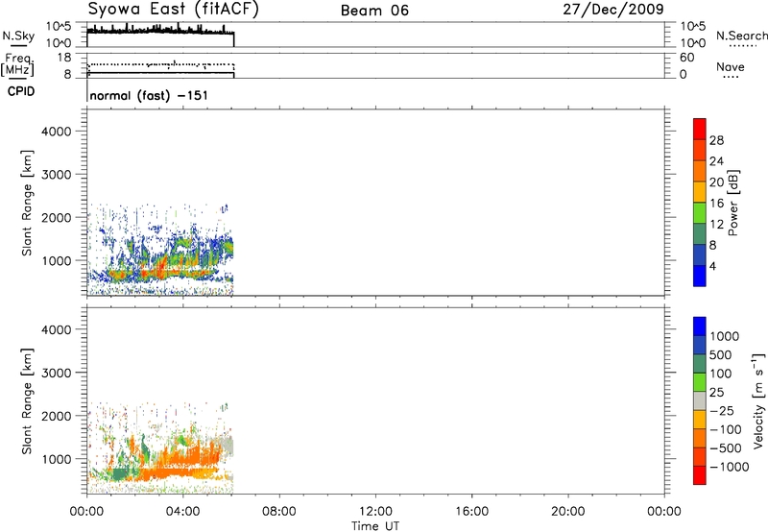Click the "Power [dB]" colorbar title
Image resolution: width=768 pixels, height=532 pixels.
pos(733,203)
